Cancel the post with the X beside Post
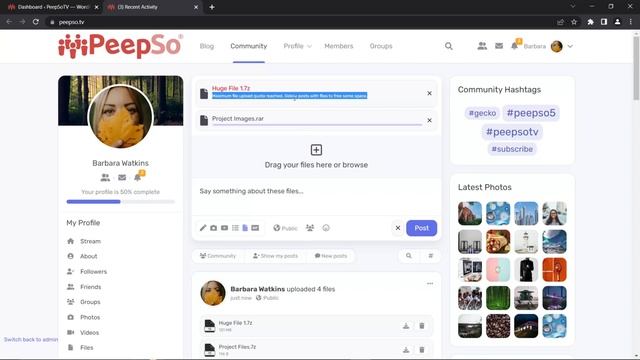The image size is (640, 360). point(398,228)
